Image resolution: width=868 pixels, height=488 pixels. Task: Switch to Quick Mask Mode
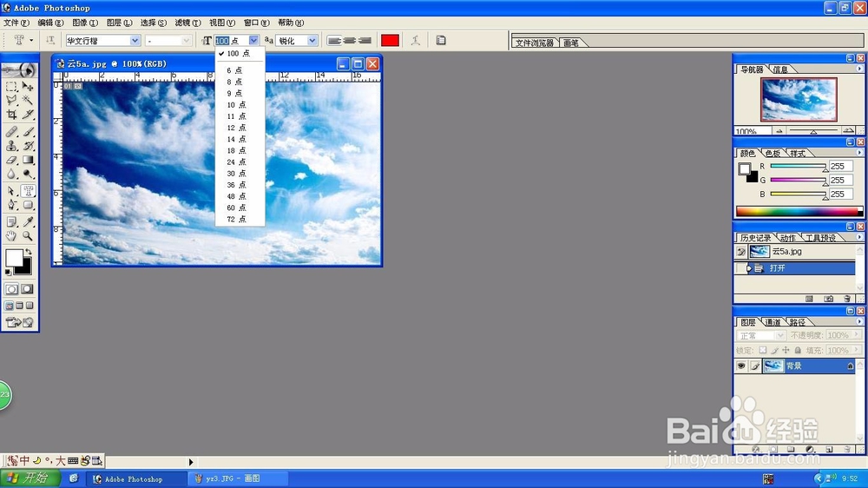click(x=27, y=289)
